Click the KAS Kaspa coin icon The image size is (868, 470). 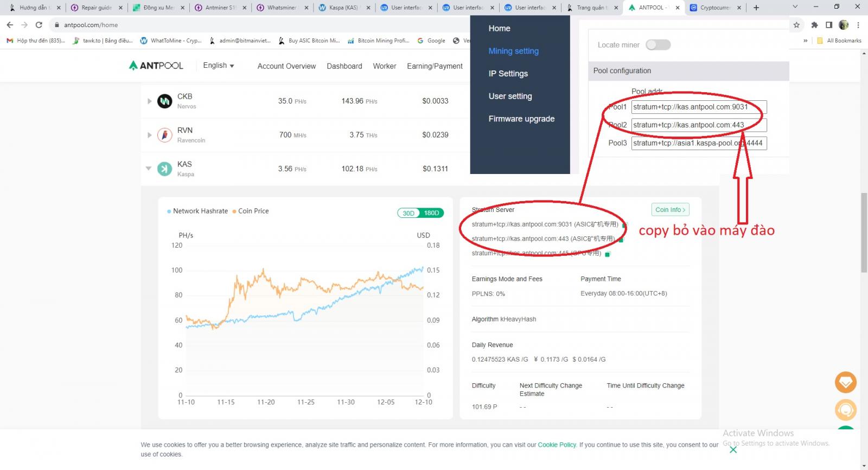point(164,169)
